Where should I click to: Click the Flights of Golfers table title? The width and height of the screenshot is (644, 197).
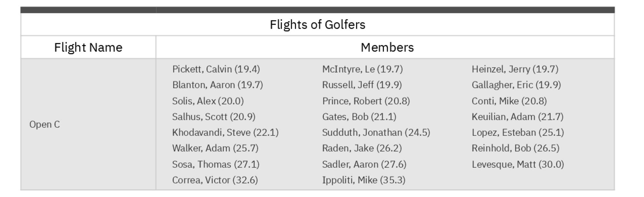coord(317,25)
